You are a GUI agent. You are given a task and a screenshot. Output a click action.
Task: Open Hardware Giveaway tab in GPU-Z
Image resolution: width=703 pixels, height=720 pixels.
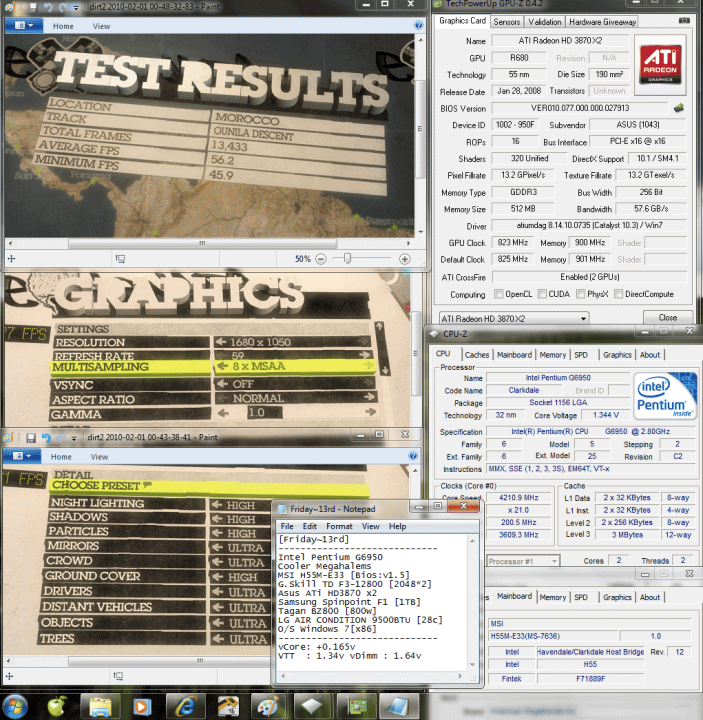602,22
